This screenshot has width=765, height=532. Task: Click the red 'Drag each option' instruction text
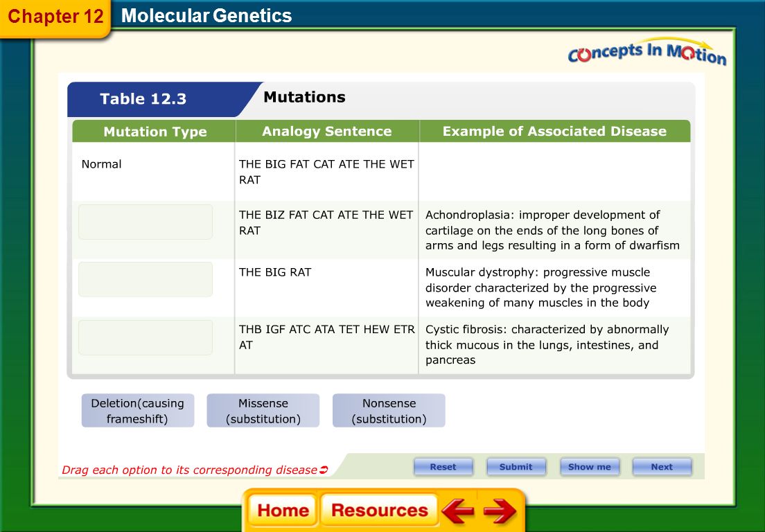tap(195, 470)
